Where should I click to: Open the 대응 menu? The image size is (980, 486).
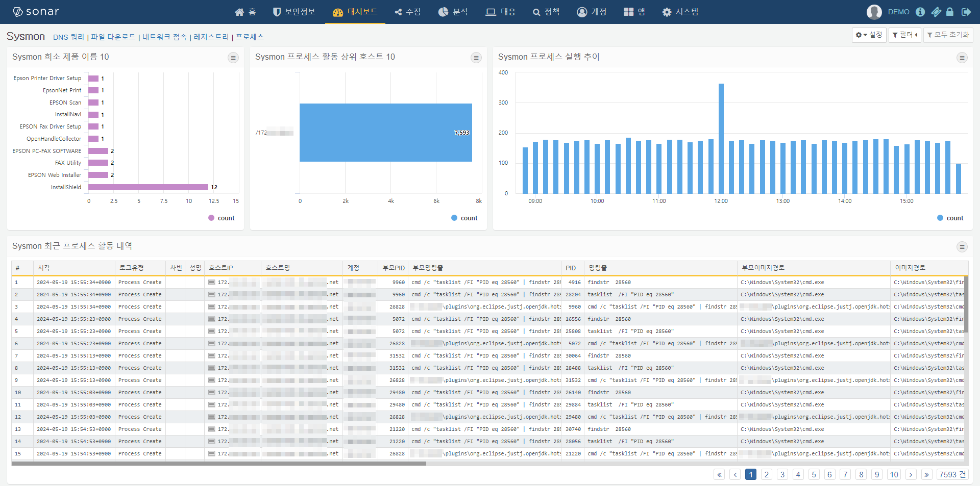[x=500, y=12]
